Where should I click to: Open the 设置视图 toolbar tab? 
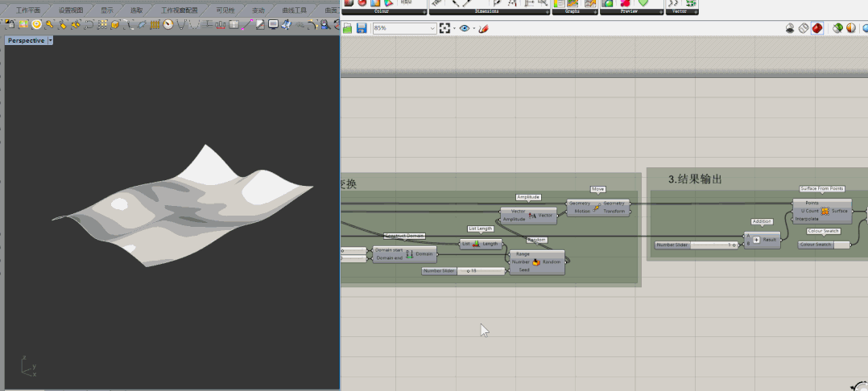click(71, 10)
